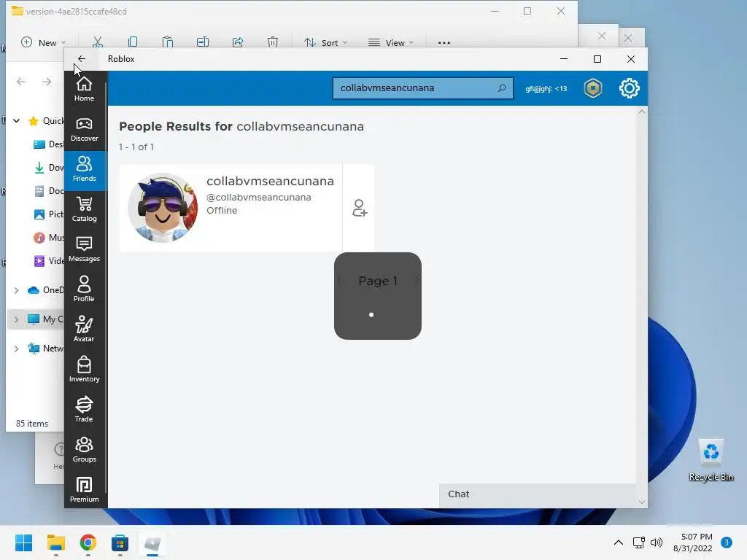Open File Explorer from the taskbar
Viewport: 747px width, 560px height.
tap(55, 542)
